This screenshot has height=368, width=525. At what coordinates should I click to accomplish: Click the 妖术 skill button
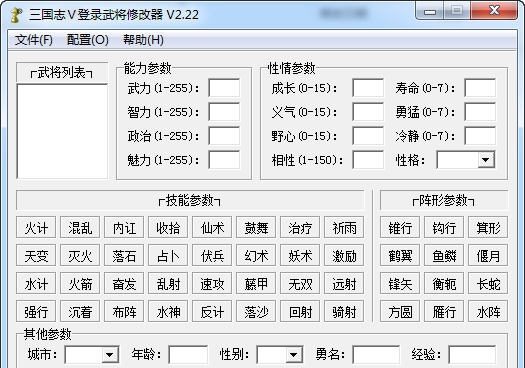click(300, 255)
